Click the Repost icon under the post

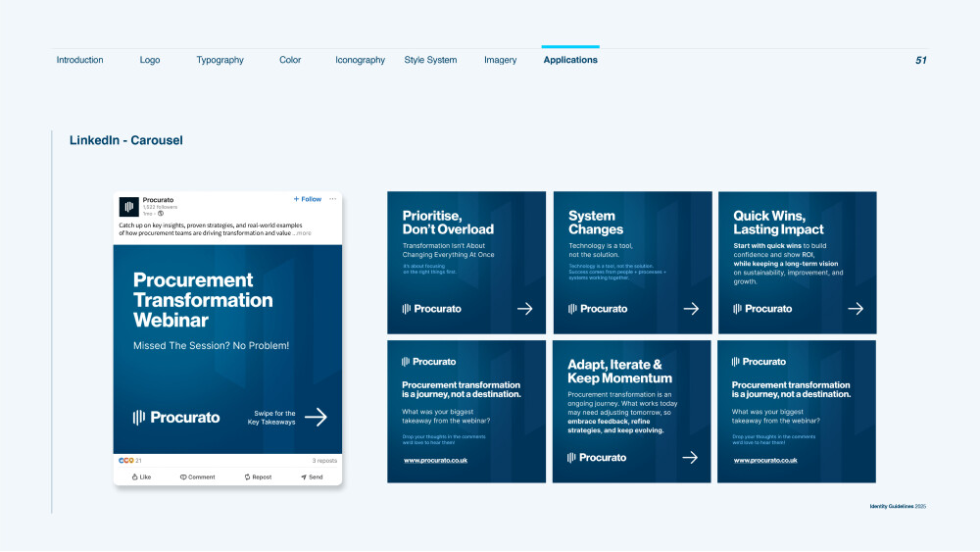tap(248, 477)
